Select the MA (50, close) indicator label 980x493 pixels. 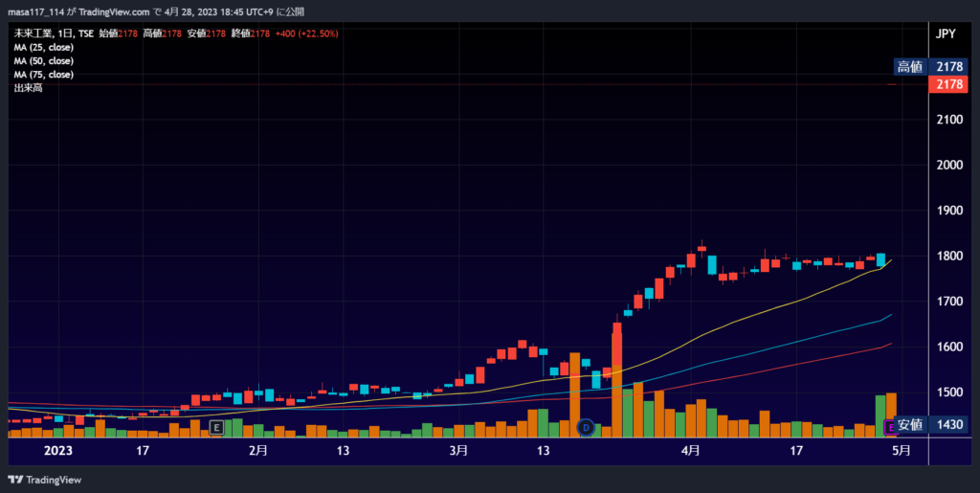pyautogui.click(x=44, y=61)
